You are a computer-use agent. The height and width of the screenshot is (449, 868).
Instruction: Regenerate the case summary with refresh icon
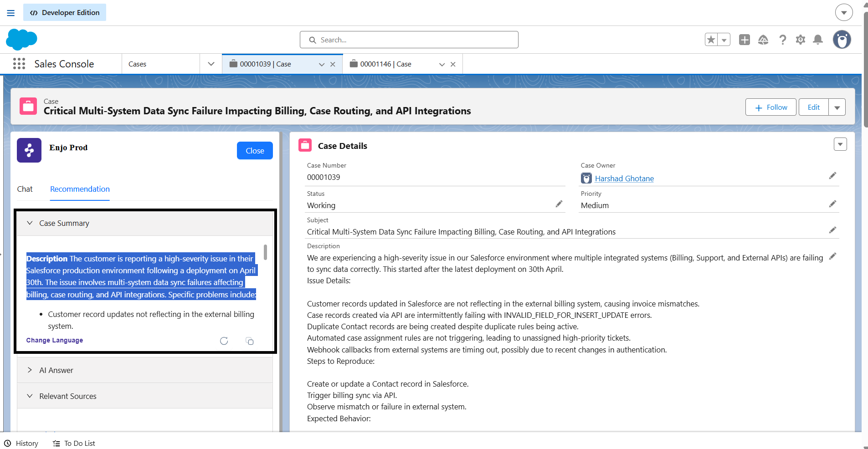[224, 341]
